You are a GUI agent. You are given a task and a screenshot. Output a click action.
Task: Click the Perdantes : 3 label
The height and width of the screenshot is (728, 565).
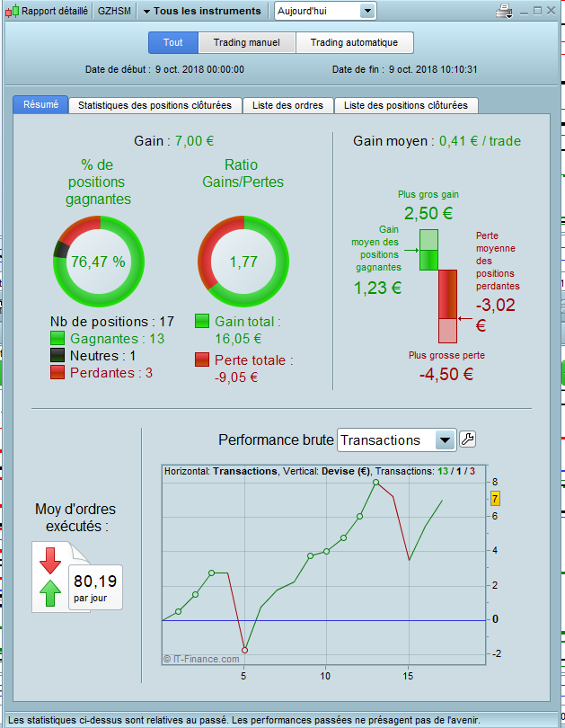pos(111,373)
